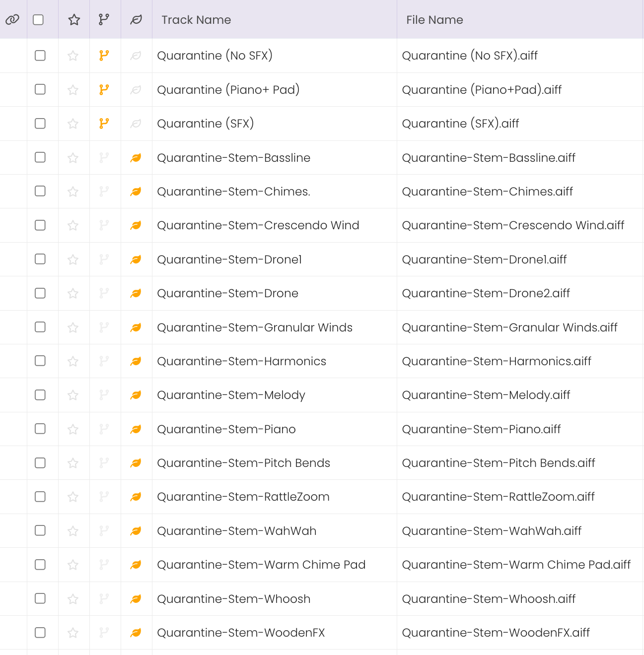Check the box for Quarantine (Piano+ Pad)
644x655 pixels.
(x=40, y=89)
